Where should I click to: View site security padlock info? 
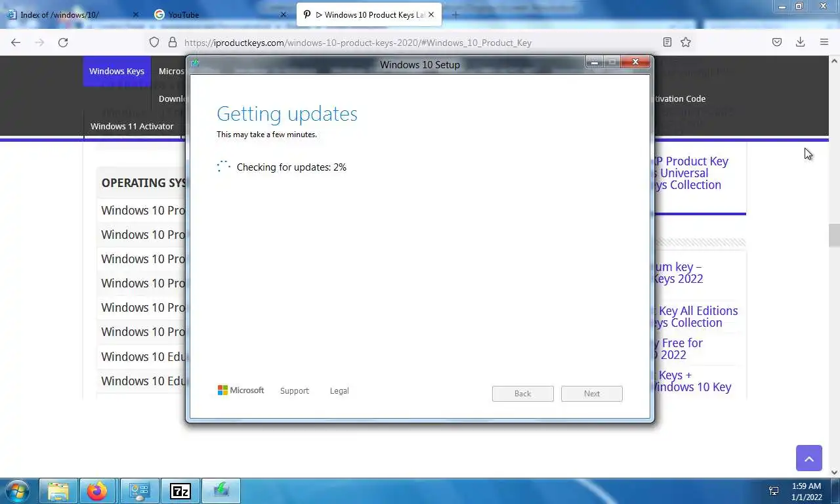tap(173, 42)
